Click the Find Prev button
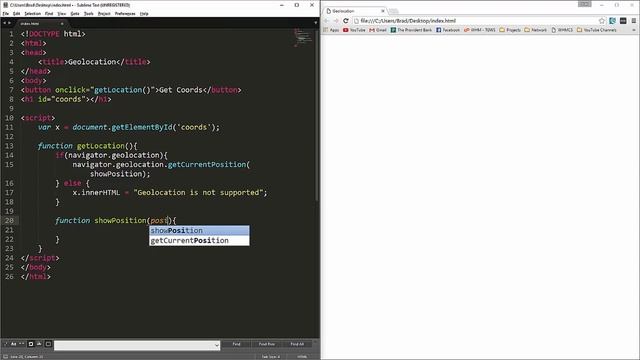 [x=267, y=344]
